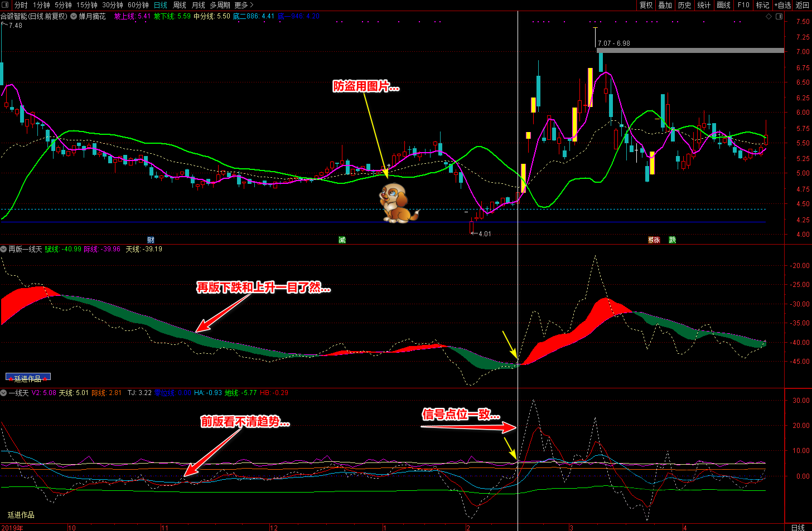Viewport: 812px width, 531px height.
Task: Click the diamond marker icon near price axis
Action: click(768, 17)
